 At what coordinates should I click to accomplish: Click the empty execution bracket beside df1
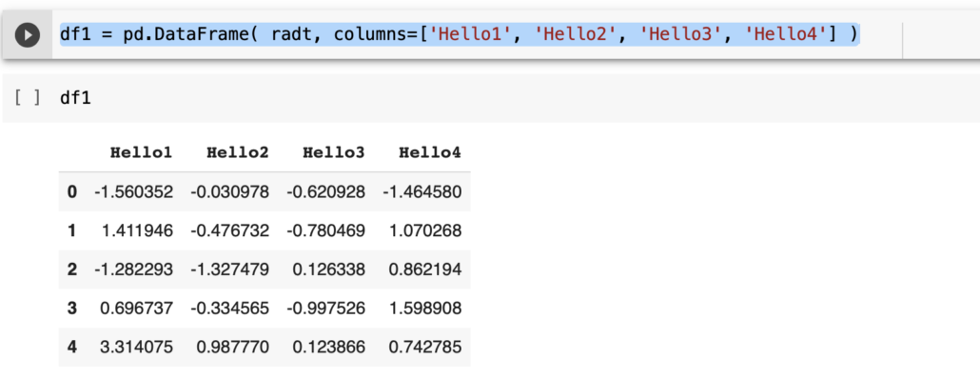[x=28, y=98]
